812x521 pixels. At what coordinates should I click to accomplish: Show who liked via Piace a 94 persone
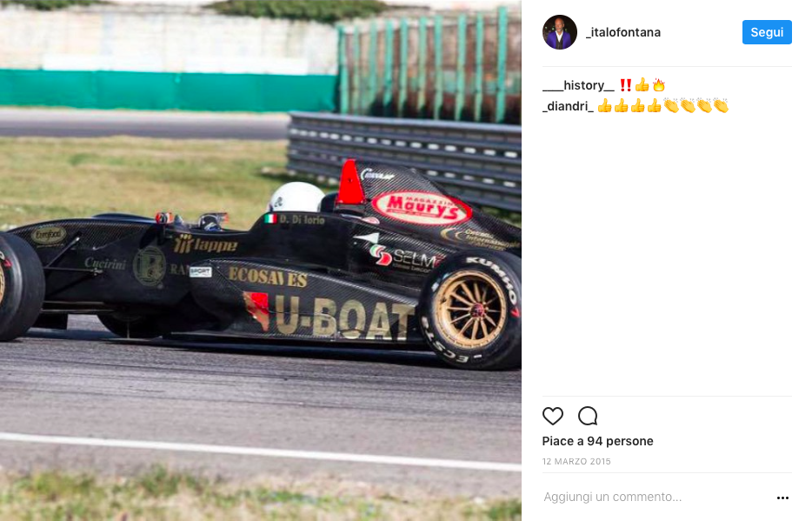(597, 441)
